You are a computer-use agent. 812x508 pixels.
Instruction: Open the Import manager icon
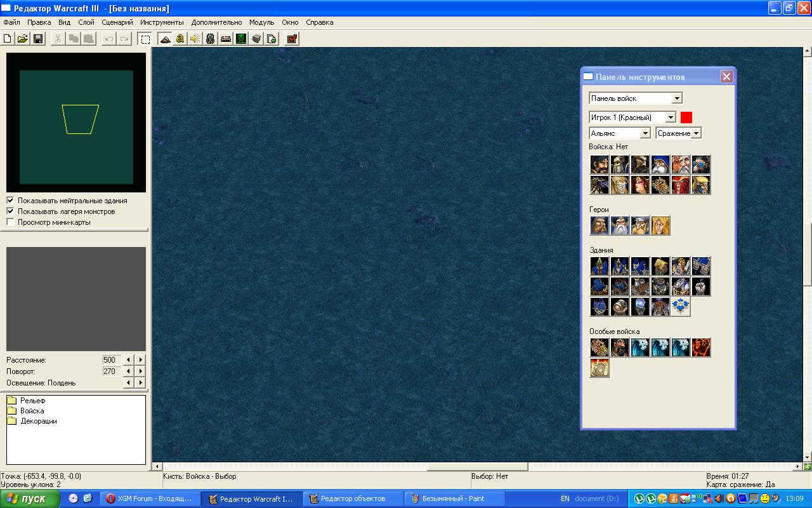click(272, 39)
